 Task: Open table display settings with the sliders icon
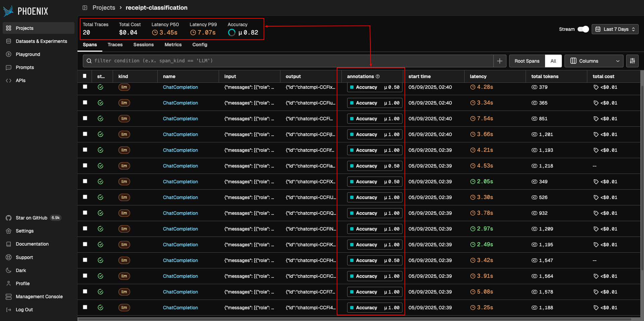[x=633, y=61]
